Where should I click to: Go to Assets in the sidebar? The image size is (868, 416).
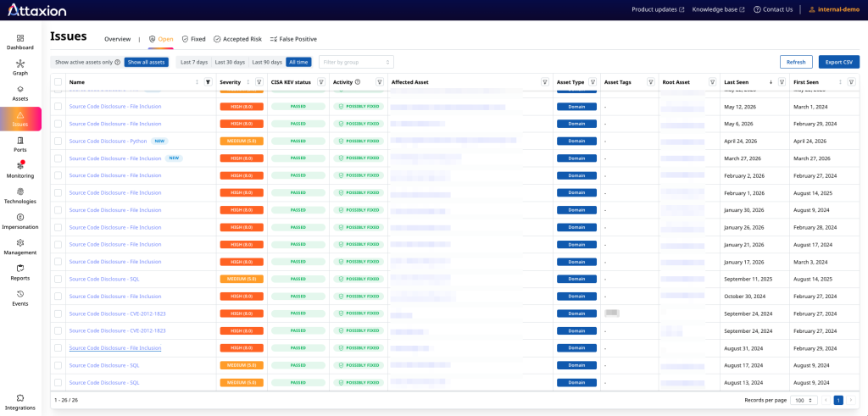pyautogui.click(x=20, y=93)
